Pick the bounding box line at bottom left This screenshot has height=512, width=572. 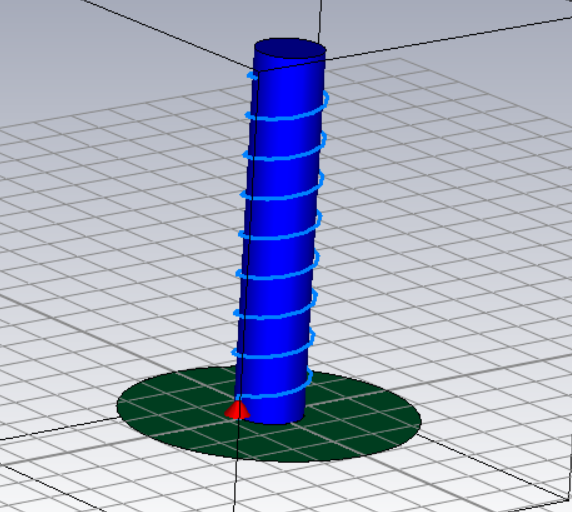pyautogui.click(x=51, y=488)
